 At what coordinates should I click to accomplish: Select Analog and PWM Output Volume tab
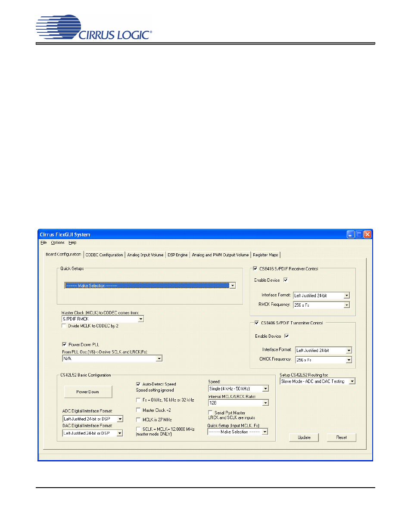[x=220, y=255]
